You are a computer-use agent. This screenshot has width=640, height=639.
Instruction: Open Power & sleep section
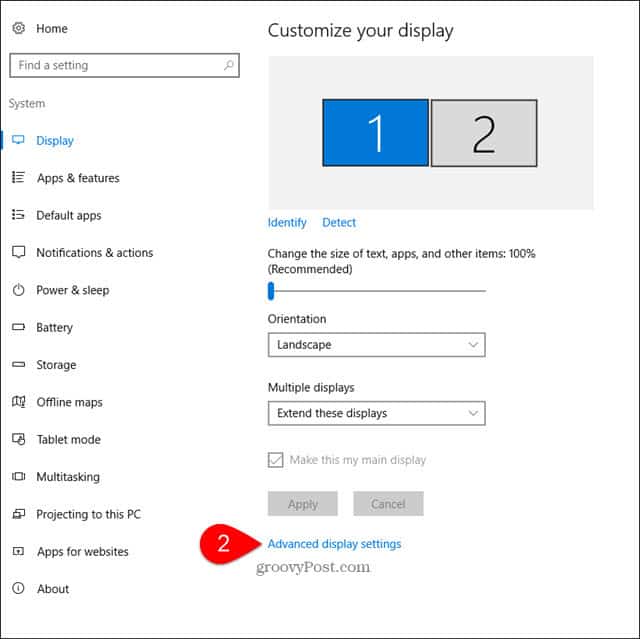(73, 291)
